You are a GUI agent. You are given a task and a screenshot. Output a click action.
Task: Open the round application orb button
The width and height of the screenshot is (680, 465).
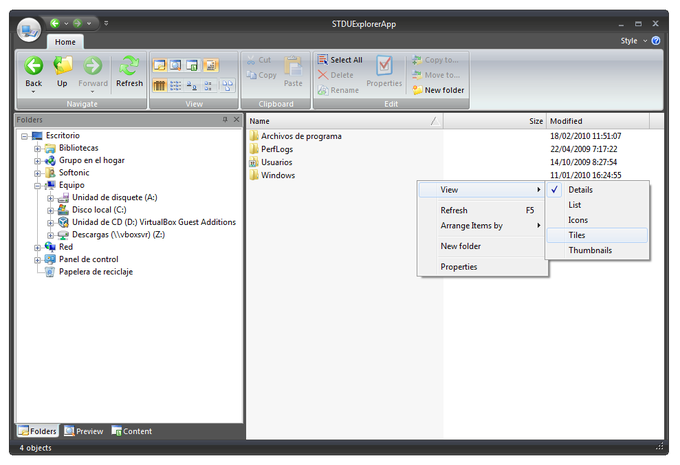29,30
